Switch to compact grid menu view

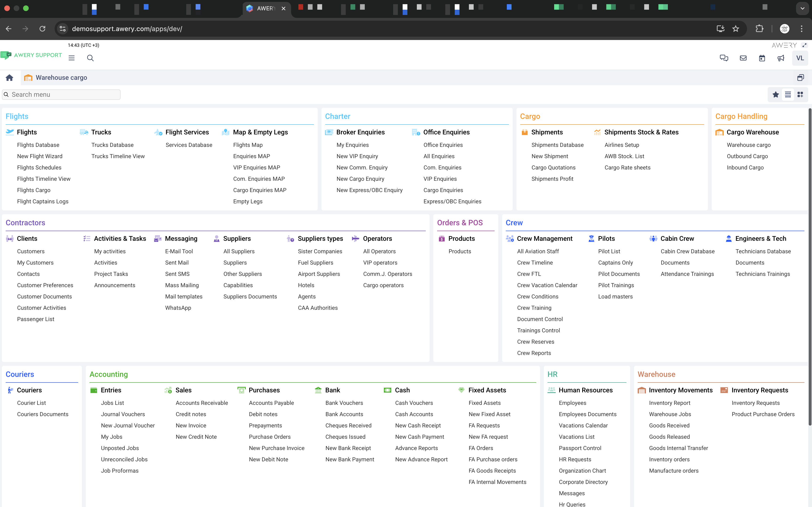click(788, 95)
